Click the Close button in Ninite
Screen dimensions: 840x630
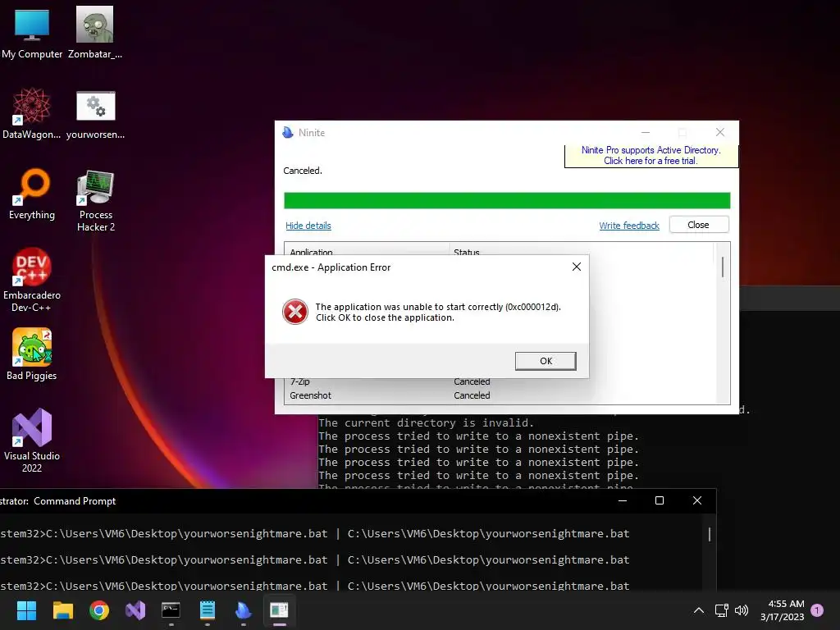699,225
